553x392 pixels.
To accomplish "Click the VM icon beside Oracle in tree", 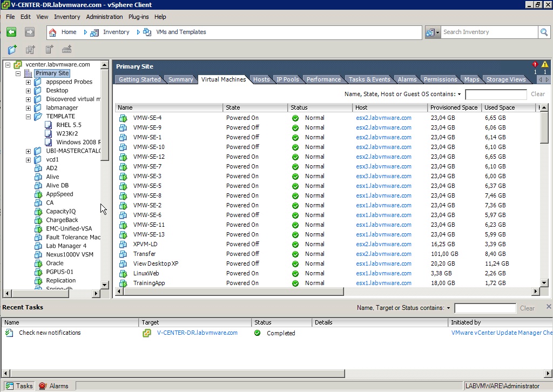I will coord(38,263).
